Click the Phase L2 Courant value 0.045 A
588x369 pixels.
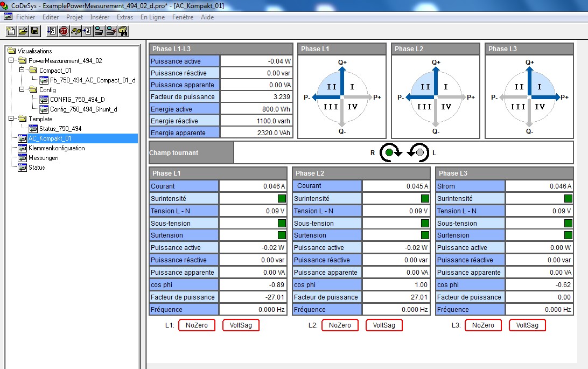(x=396, y=186)
